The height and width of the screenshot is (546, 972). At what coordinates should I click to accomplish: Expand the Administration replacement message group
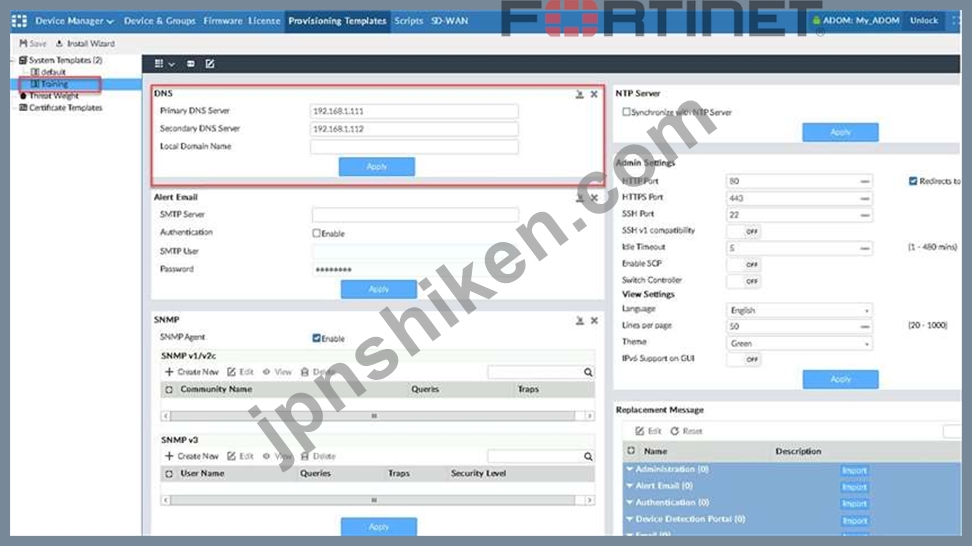click(x=630, y=469)
